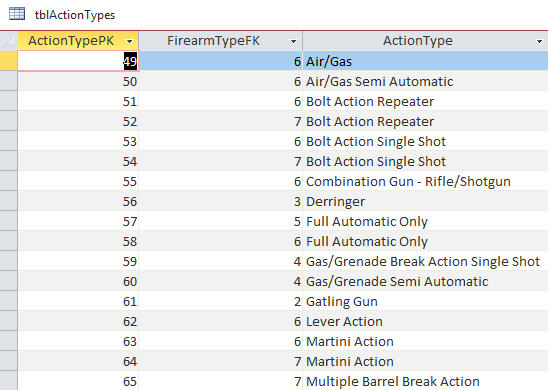
Task: Select the Multiple Barrel Break Action cell
Action: click(425, 381)
